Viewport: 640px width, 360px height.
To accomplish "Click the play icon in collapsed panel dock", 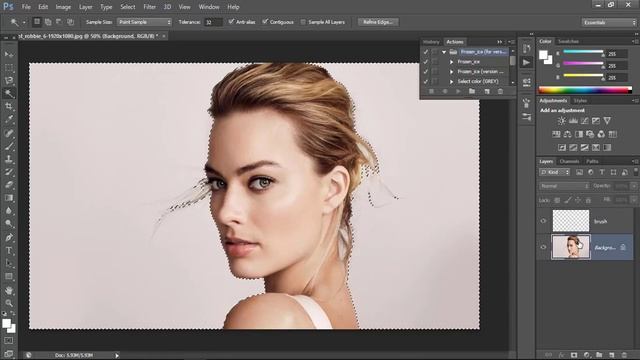I will point(527,62).
